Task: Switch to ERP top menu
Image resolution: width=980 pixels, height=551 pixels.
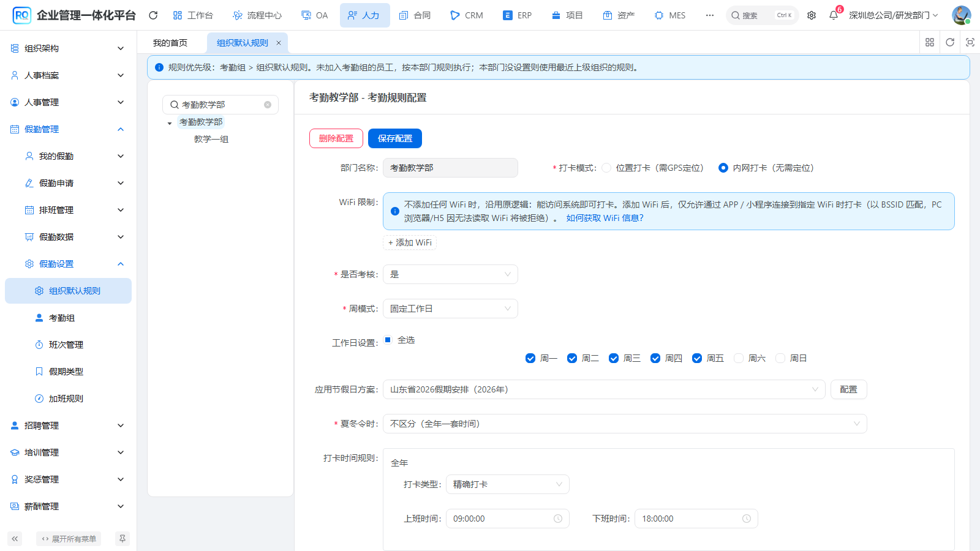Action: coord(517,15)
